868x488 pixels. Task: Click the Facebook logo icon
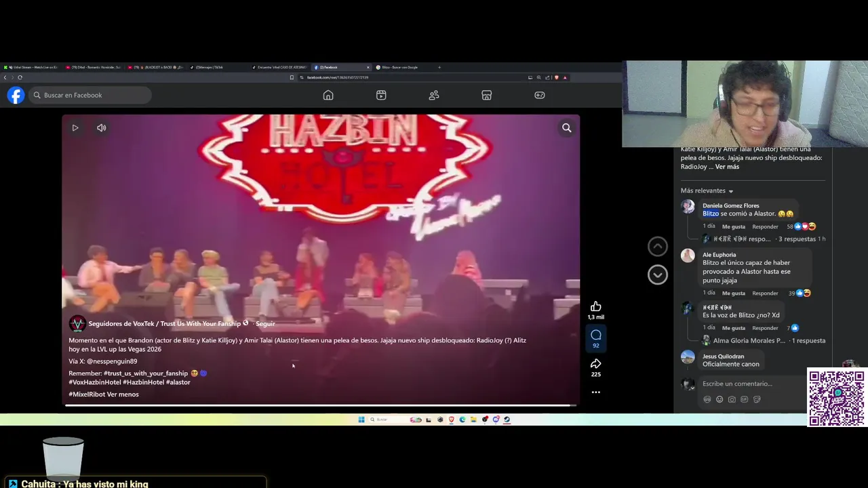(x=16, y=96)
